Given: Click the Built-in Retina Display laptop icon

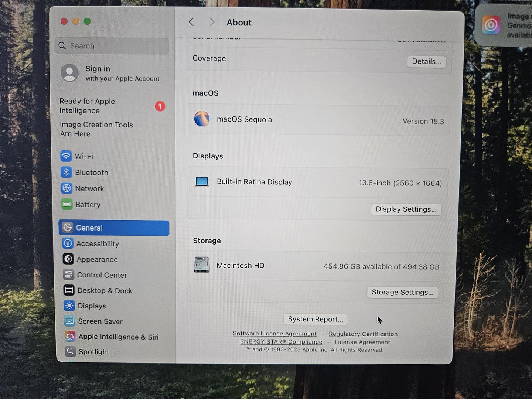Looking at the screenshot, I should pyautogui.click(x=202, y=182).
